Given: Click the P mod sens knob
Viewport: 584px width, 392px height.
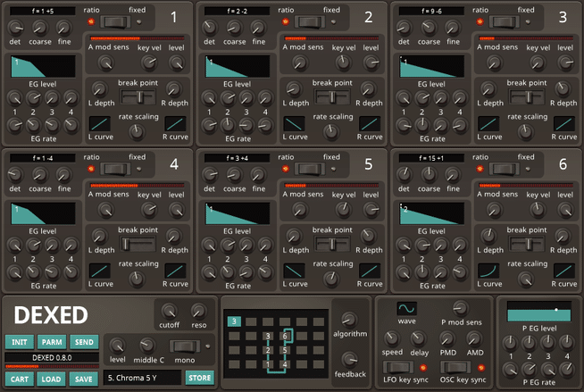Looking at the screenshot, I should click(x=461, y=308).
